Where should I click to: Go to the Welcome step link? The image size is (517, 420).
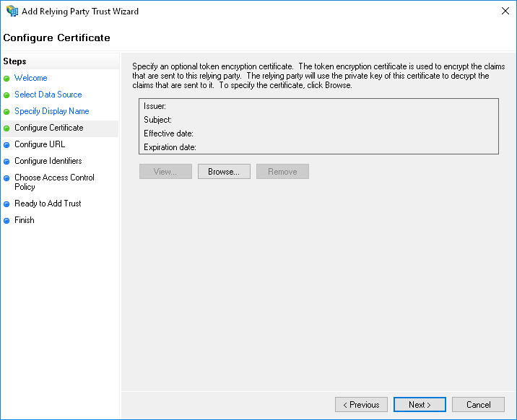tap(31, 78)
